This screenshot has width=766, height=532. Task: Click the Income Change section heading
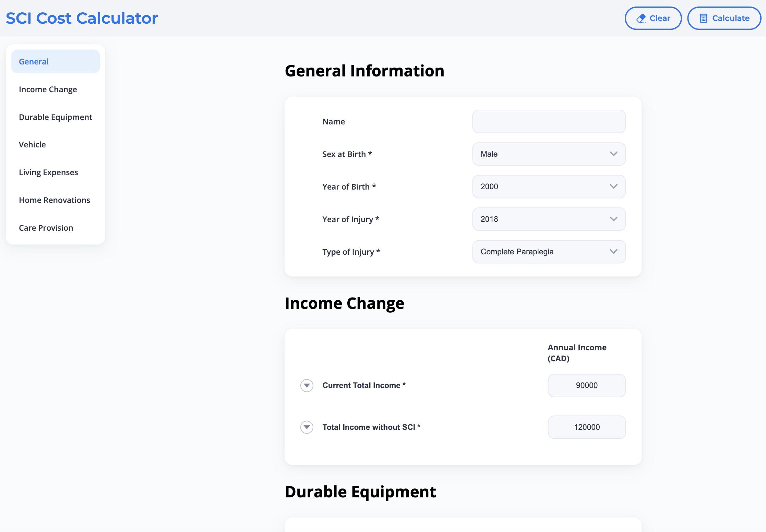[345, 303]
